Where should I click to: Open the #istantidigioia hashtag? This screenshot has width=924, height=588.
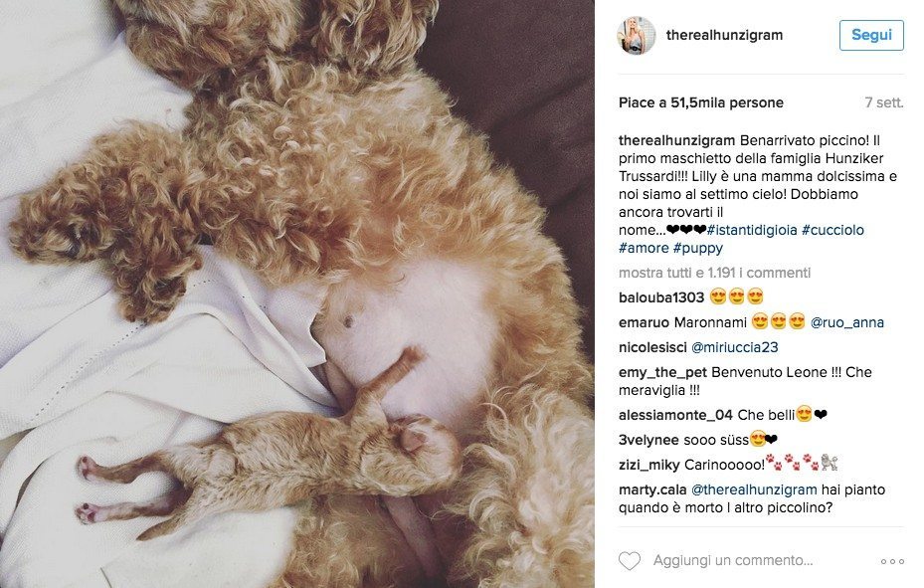pos(752,231)
